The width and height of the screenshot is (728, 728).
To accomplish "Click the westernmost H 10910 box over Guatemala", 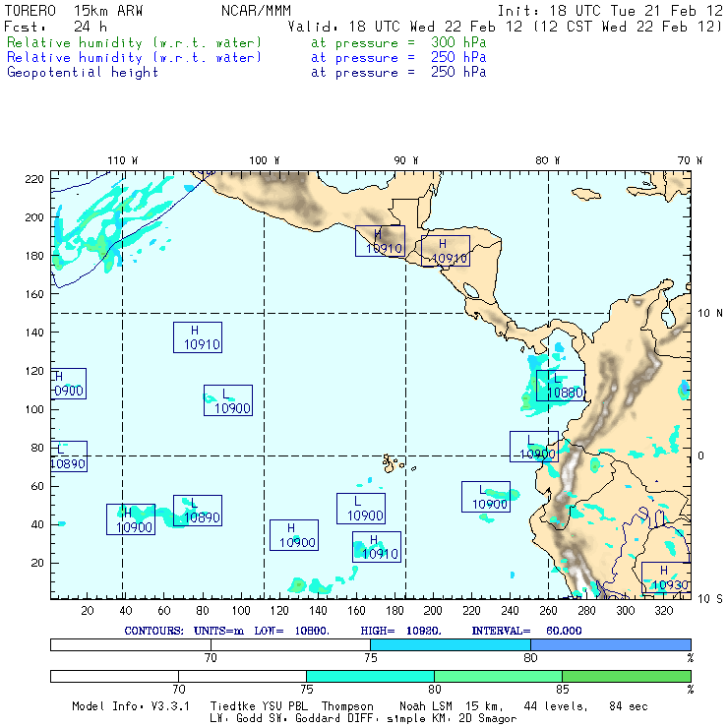I will point(381,241).
